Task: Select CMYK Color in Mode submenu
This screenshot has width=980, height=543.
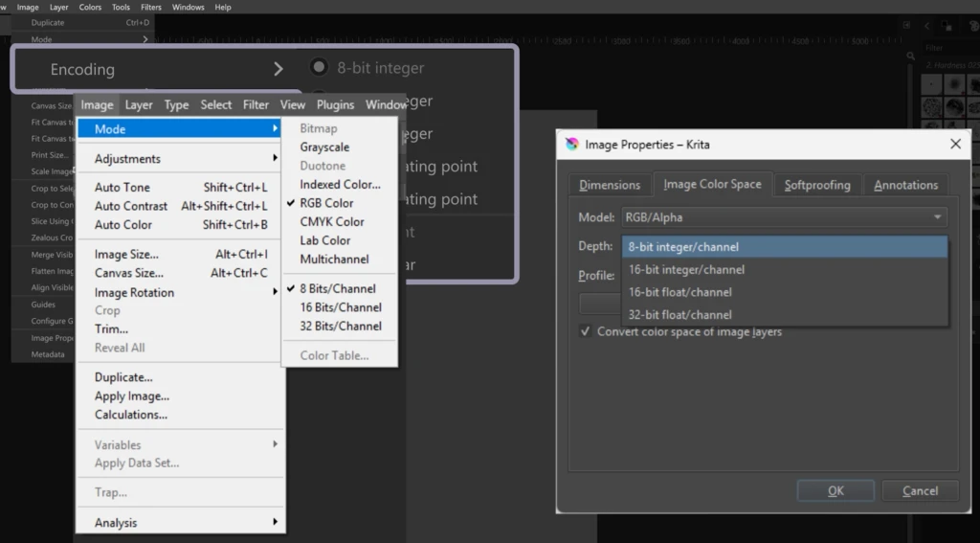Action: click(340, 221)
